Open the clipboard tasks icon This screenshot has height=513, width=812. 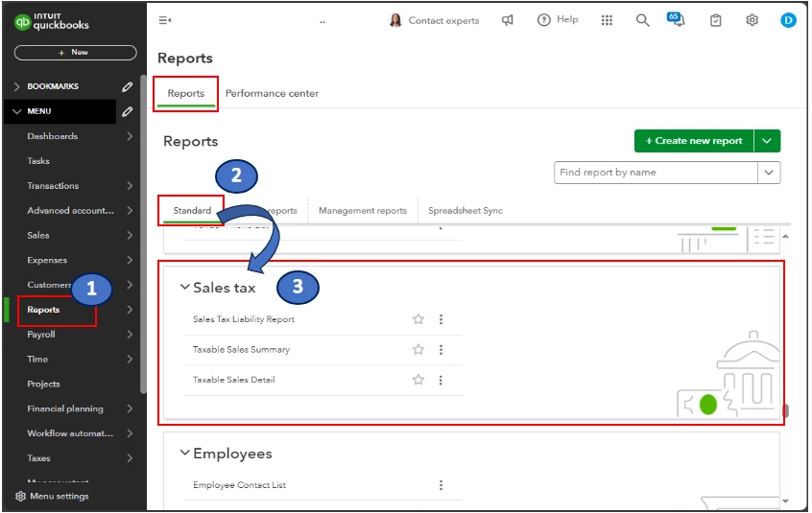click(715, 20)
